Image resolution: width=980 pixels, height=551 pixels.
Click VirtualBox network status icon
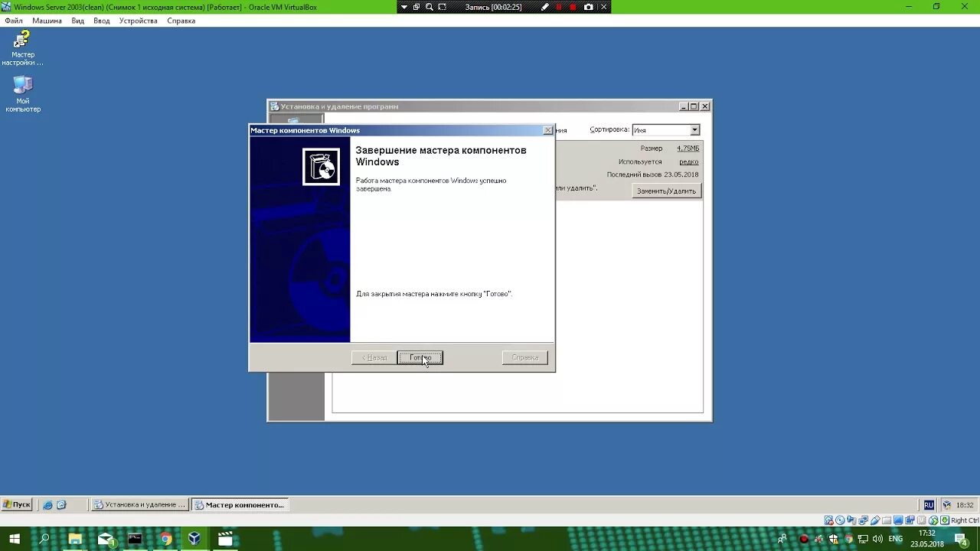click(863, 520)
